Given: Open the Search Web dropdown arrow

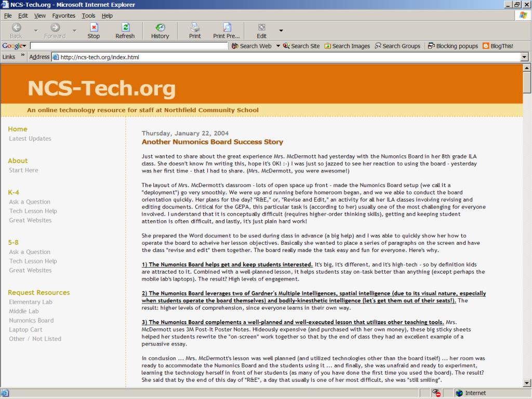Looking at the screenshot, I should [278, 46].
